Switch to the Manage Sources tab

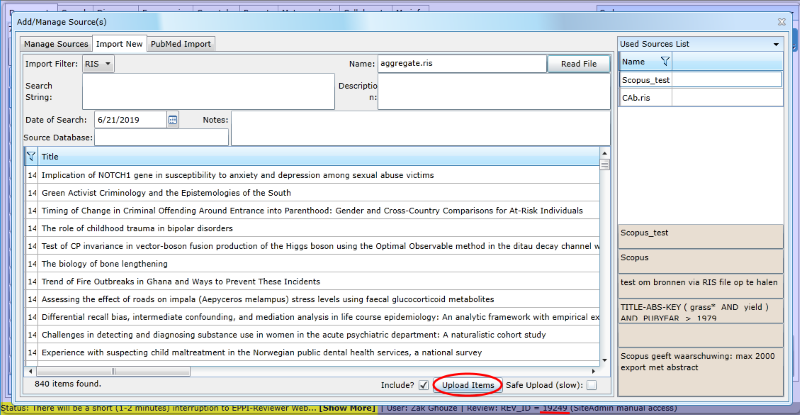coord(56,44)
